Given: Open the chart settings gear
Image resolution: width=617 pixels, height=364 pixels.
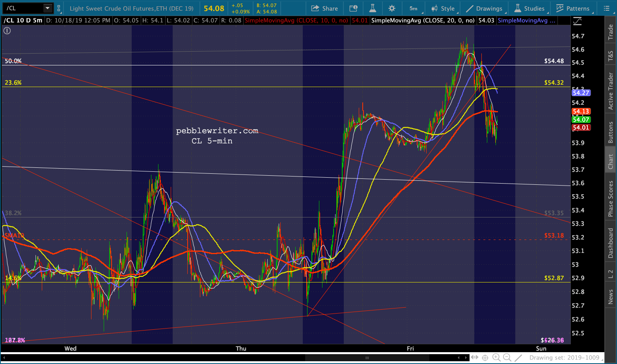Looking at the screenshot, I should pos(391,8).
